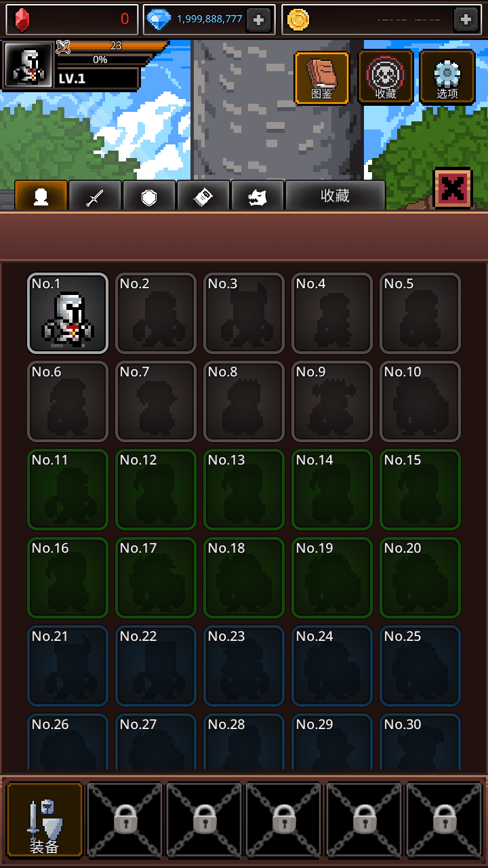Add more blue diamonds with the plus button
The height and width of the screenshot is (868, 488).
point(258,20)
